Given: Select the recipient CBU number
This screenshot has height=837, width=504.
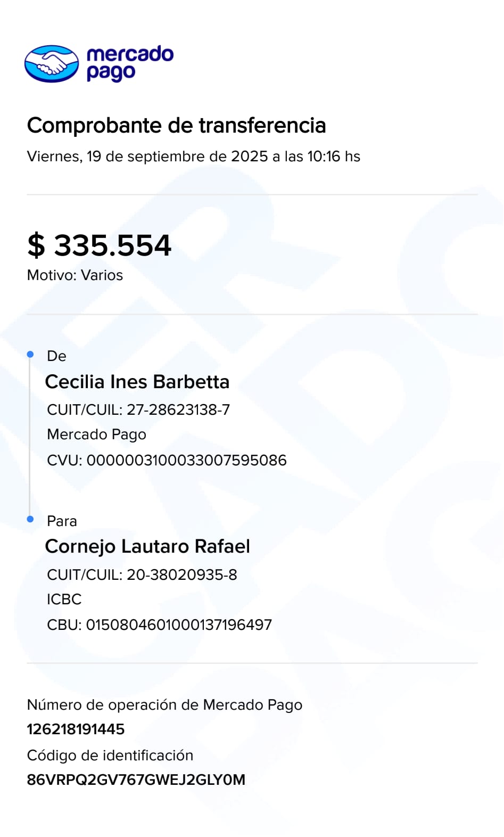Looking at the screenshot, I should (159, 625).
